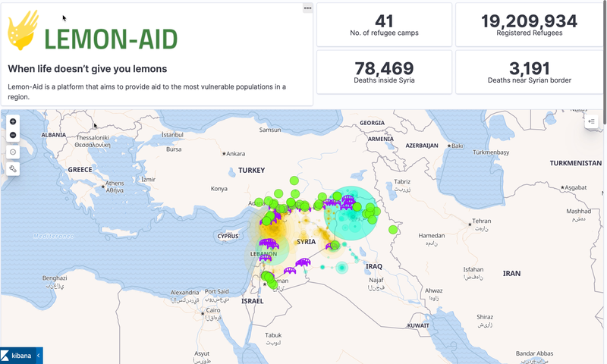
Task: Click the LEMON-AID title text
Action: click(x=111, y=39)
